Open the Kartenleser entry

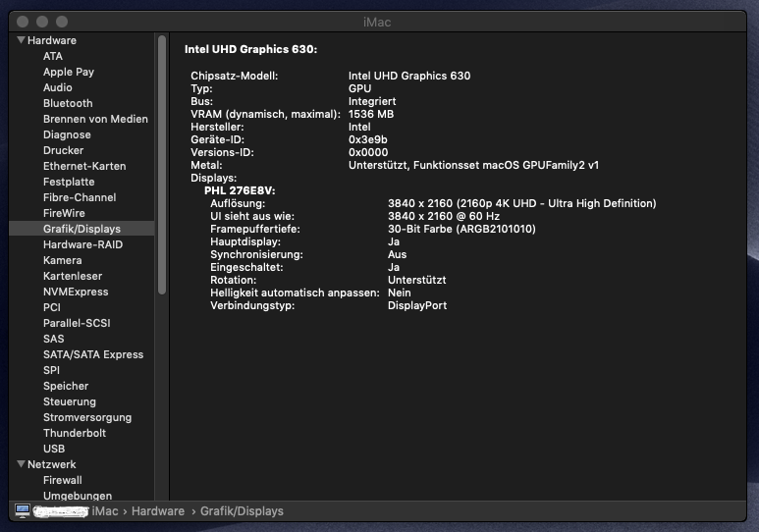click(73, 276)
